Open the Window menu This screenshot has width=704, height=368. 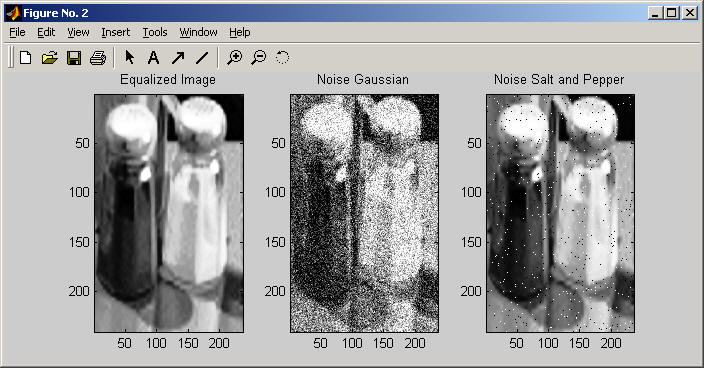click(x=198, y=32)
